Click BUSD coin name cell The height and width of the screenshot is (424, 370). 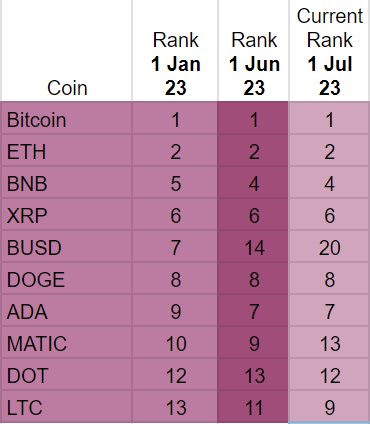click(67, 246)
